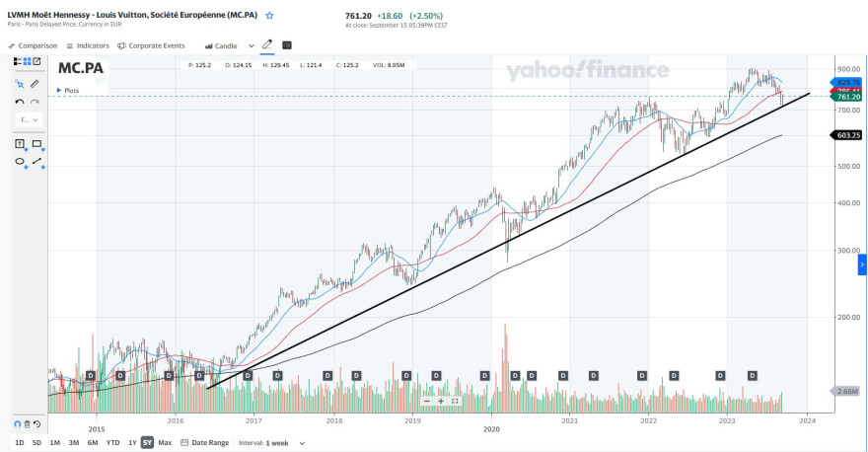Image resolution: width=868 pixels, height=452 pixels.
Task: Toggle the magnet snap mode
Action: point(17,424)
